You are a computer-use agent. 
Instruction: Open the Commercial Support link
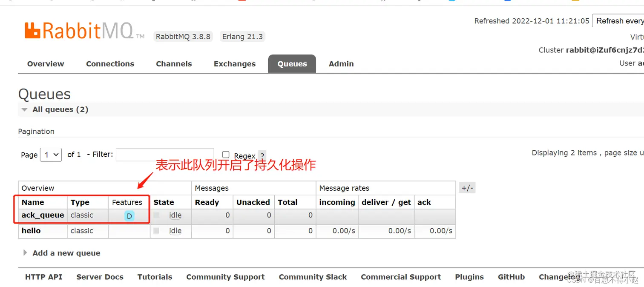[401, 277]
